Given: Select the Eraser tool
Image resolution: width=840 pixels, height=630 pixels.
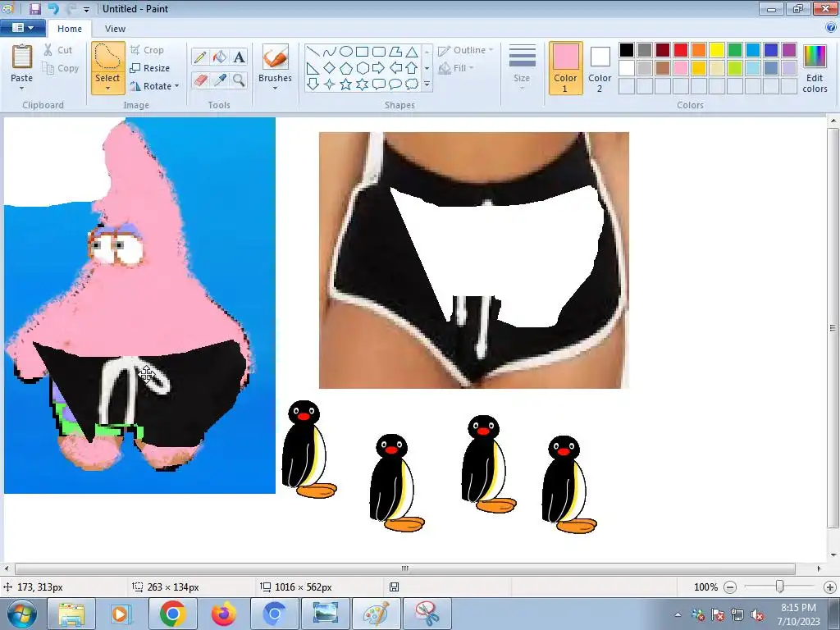Looking at the screenshot, I should tap(200, 80).
